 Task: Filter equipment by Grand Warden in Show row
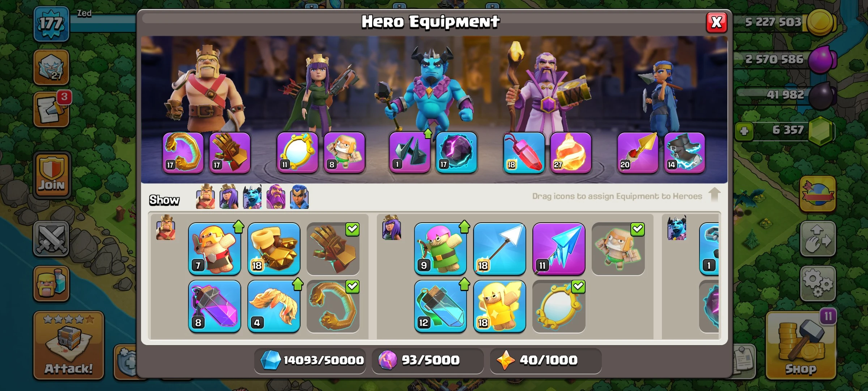276,197
